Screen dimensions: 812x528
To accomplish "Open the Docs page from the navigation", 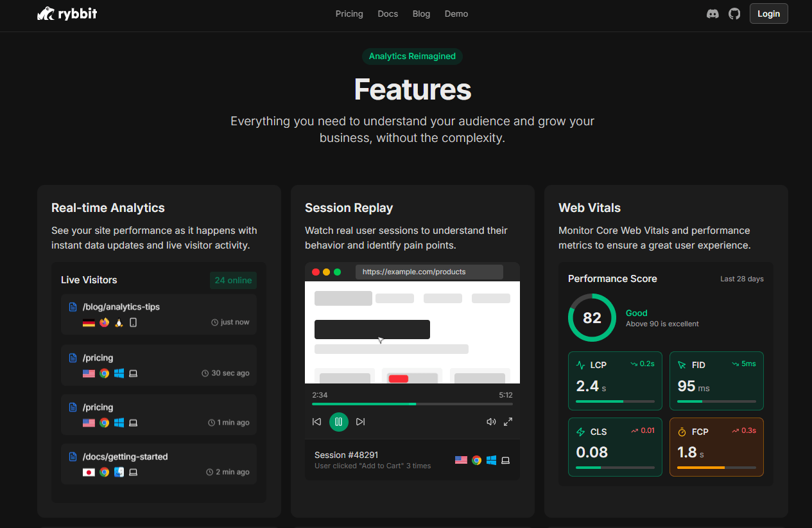I will pos(388,13).
